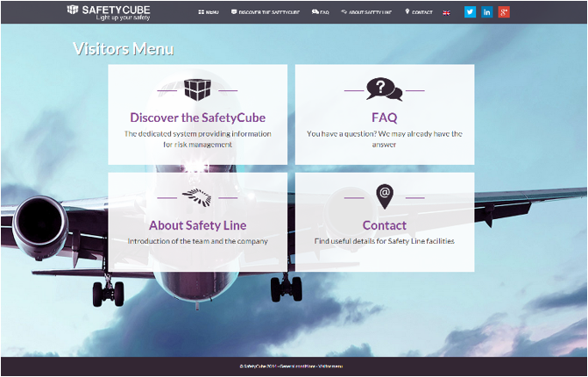This screenshot has width=588, height=377.
Task: Select Contact in the top navigation bar
Action: 420,12
